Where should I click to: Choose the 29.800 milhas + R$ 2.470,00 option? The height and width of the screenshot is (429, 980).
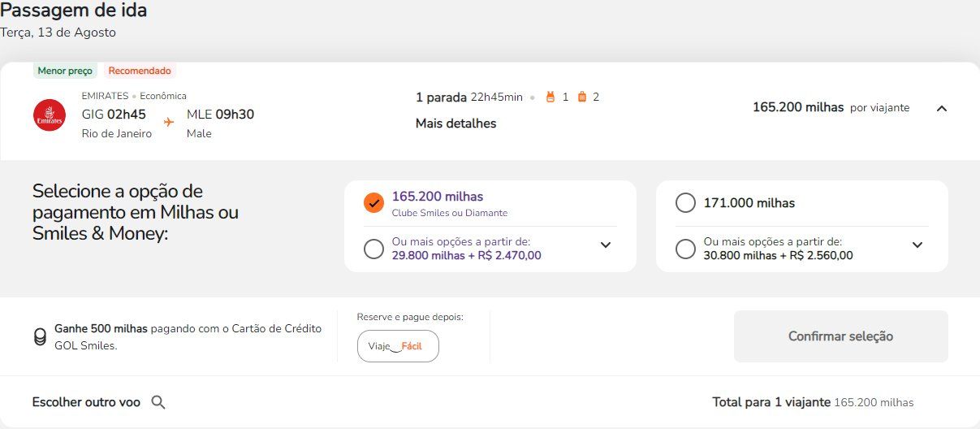click(373, 249)
